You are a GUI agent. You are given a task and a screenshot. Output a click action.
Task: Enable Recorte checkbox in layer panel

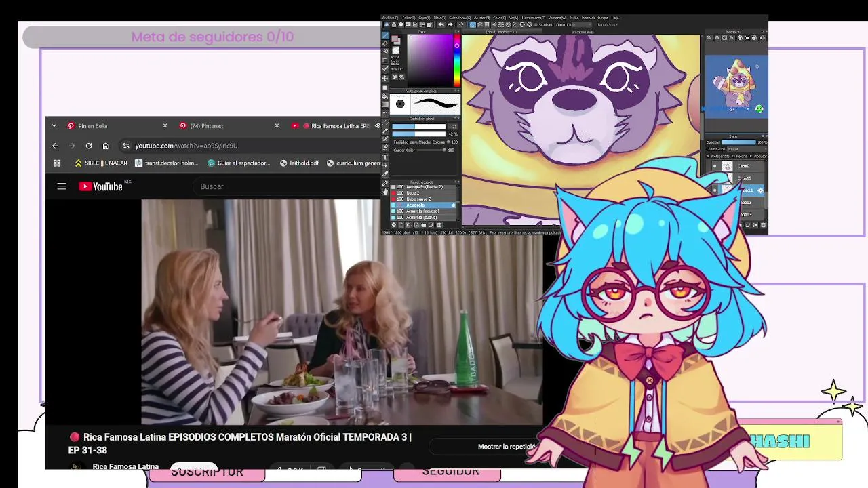pos(734,157)
